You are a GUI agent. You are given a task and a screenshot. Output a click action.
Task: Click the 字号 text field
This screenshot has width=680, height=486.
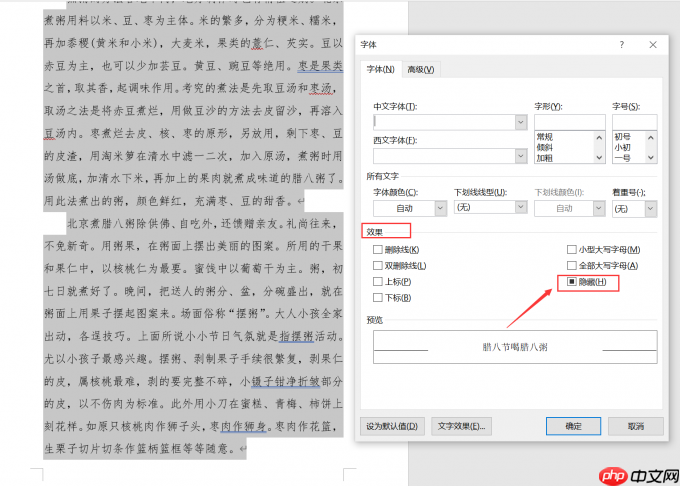tap(634, 122)
